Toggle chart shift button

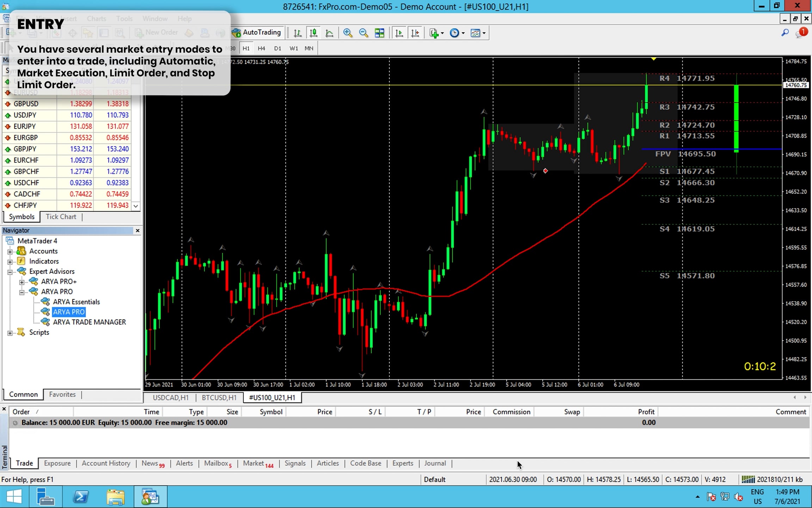pos(415,33)
